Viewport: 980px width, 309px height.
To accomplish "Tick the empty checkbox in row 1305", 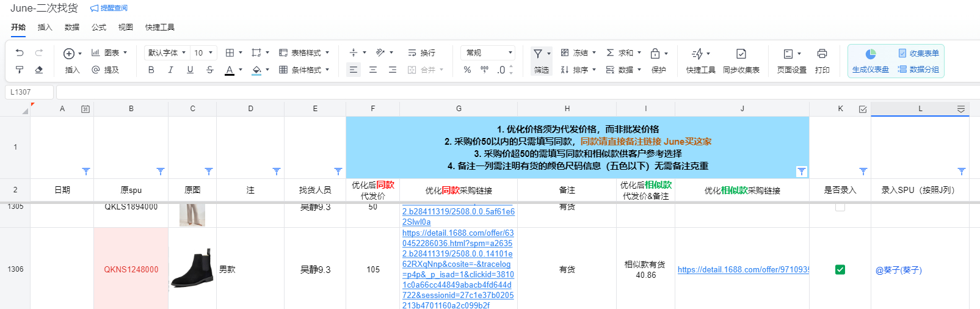I will [x=840, y=207].
